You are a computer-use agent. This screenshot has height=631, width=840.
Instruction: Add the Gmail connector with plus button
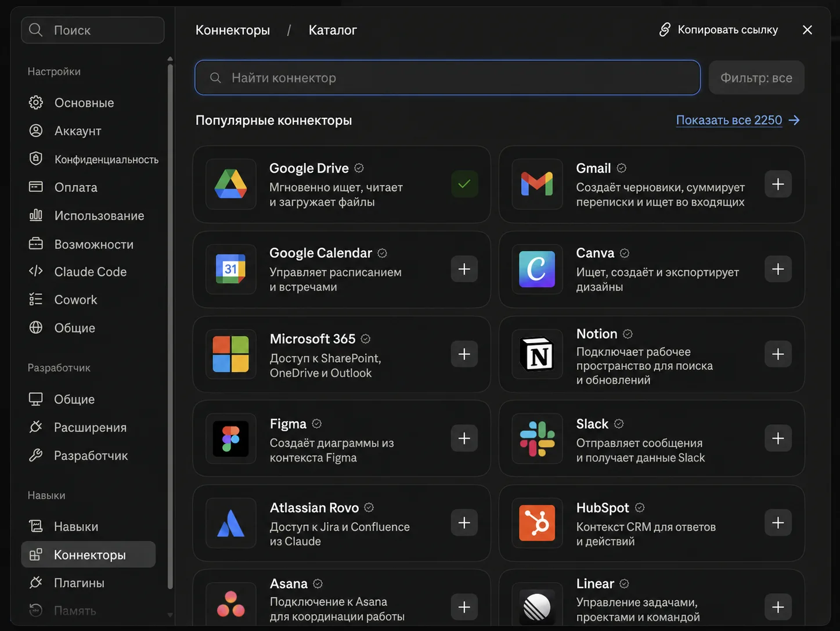point(778,184)
